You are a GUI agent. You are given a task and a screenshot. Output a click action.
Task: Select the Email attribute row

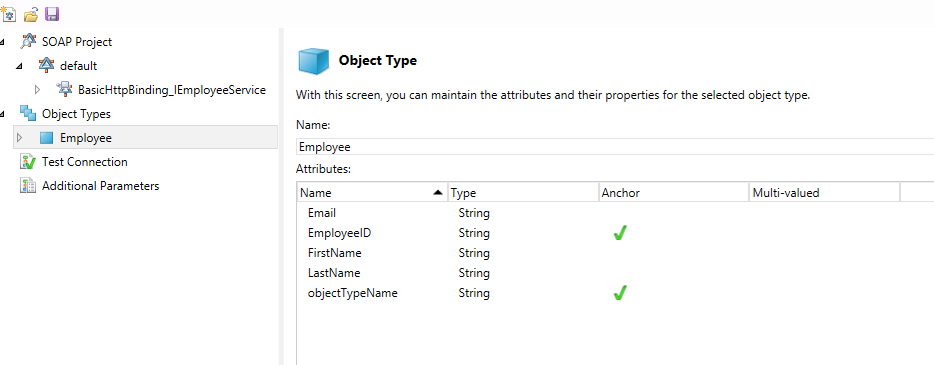(615, 213)
